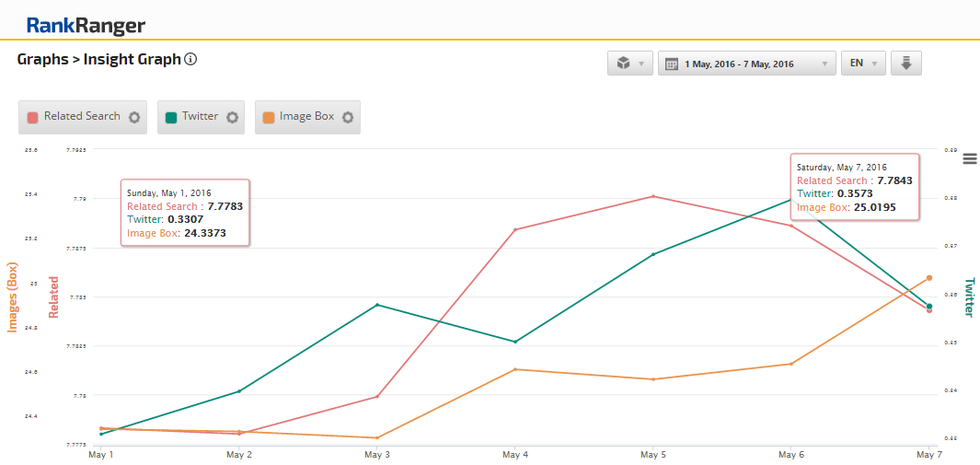This screenshot has width=980, height=465.
Task: Click the download export icon button
Action: [906, 64]
